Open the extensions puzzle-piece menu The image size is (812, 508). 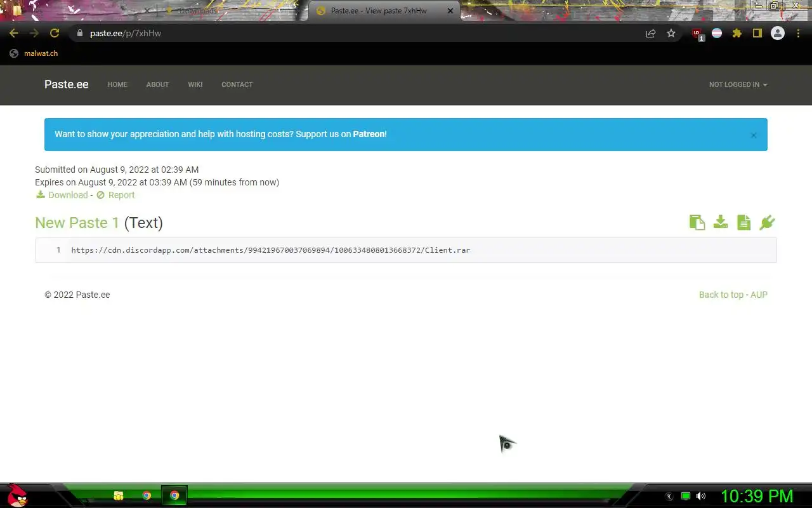(x=737, y=33)
